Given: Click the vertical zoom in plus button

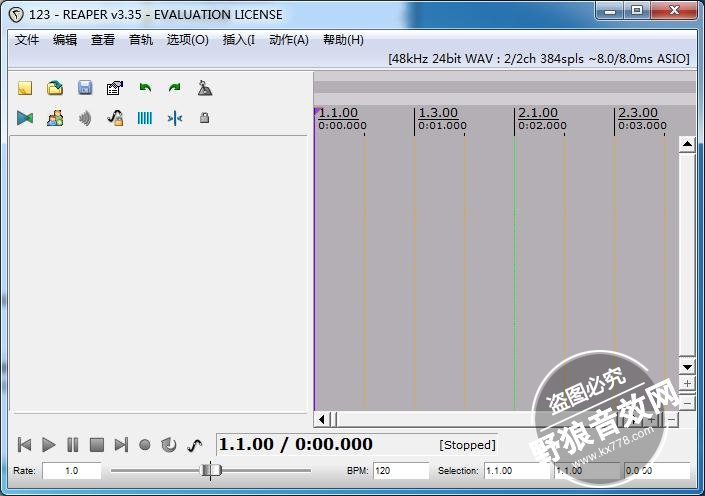Looking at the screenshot, I should coord(687,384).
